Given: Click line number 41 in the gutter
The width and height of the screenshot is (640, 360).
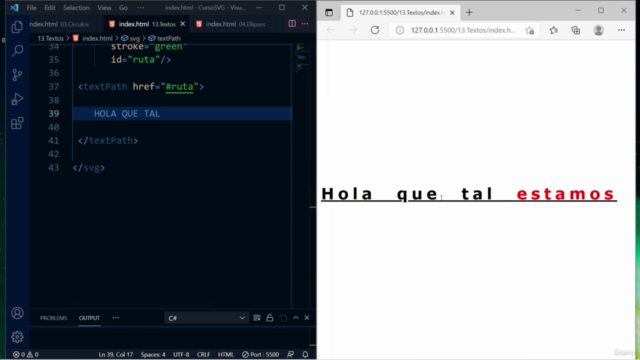Looking at the screenshot, I should pyautogui.click(x=54, y=140).
